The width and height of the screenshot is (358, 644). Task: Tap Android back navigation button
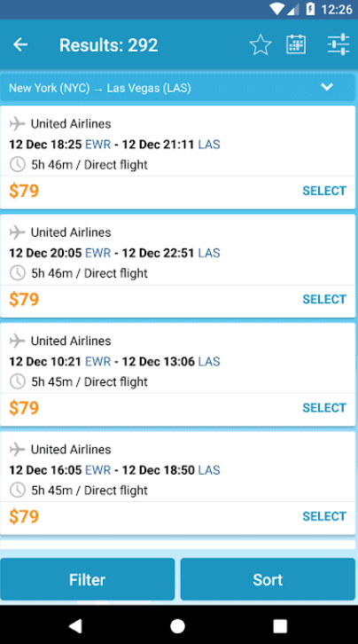coord(75,626)
